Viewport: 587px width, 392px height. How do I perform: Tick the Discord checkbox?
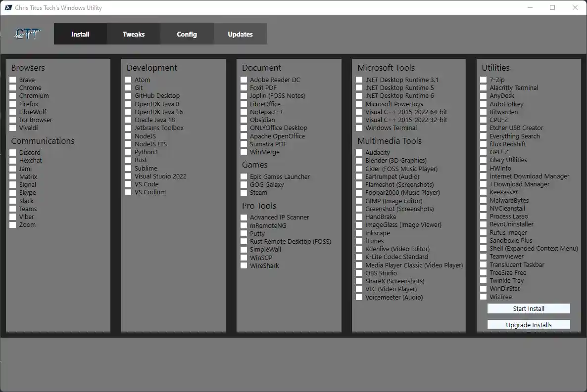click(13, 153)
